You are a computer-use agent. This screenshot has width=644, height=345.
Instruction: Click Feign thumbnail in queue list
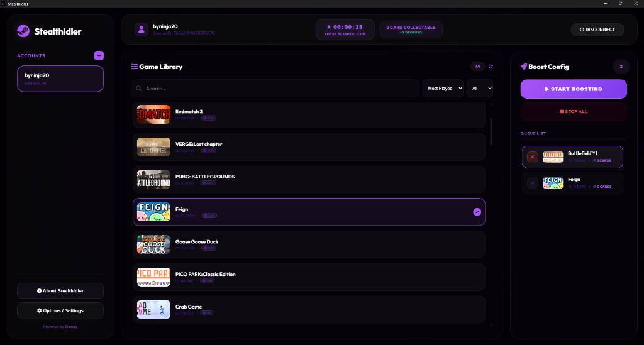coord(553,183)
